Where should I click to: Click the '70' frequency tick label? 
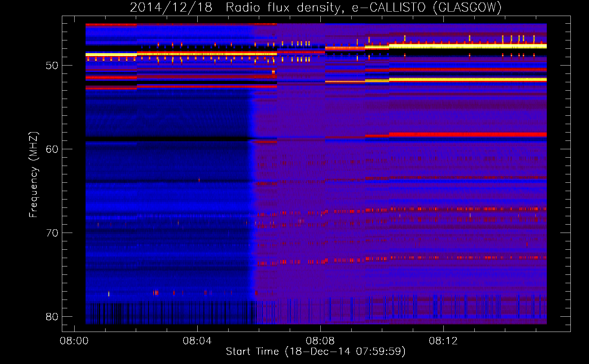[x=52, y=233]
